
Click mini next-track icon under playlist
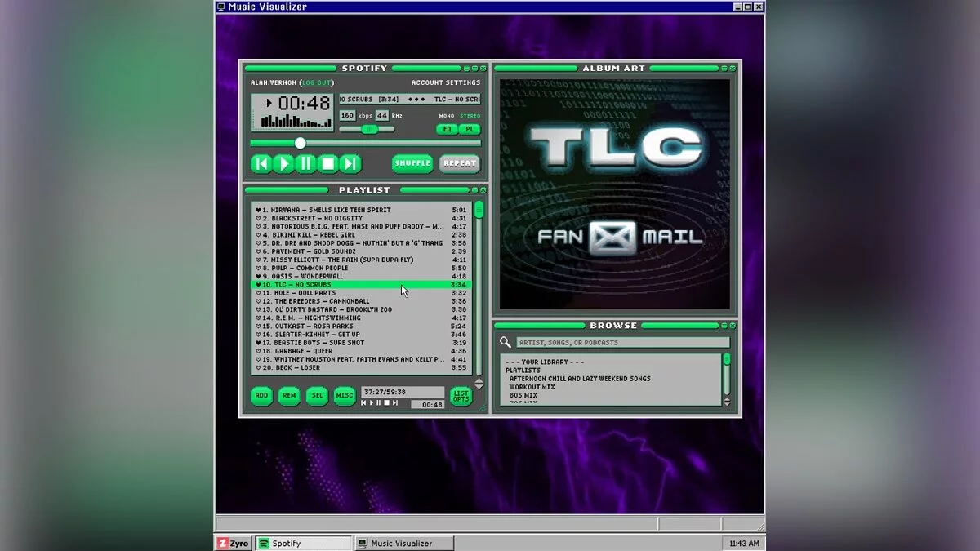(x=395, y=402)
